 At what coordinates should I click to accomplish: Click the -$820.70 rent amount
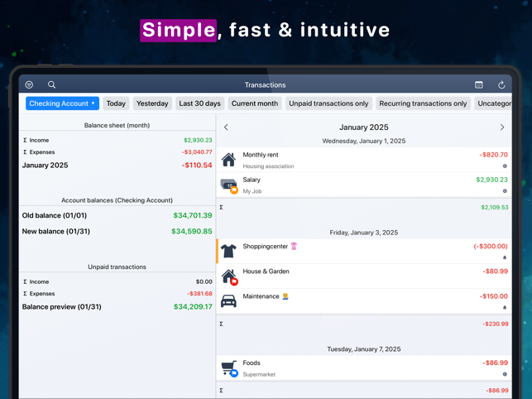(494, 155)
